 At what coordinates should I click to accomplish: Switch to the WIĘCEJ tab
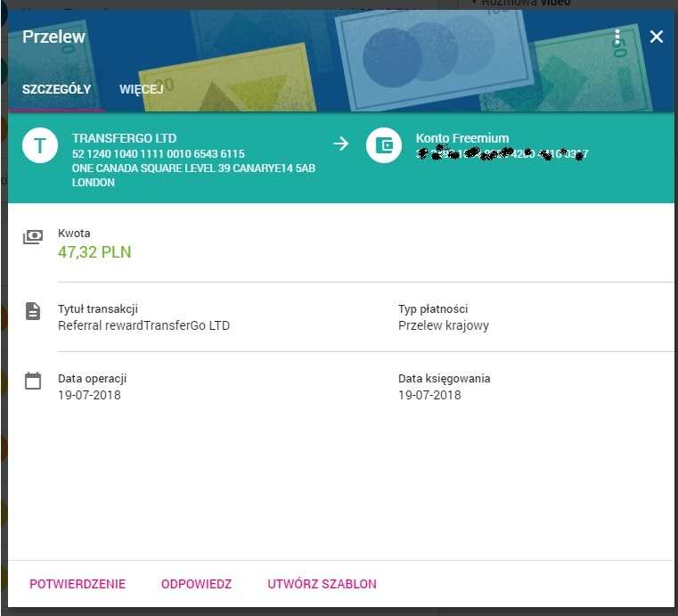pos(142,89)
